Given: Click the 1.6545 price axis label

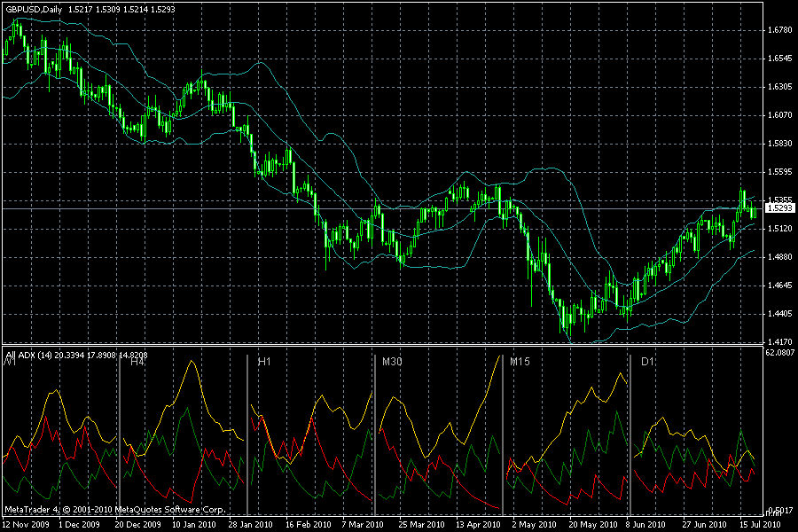Looking at the screenshot, I should (780, 59).
